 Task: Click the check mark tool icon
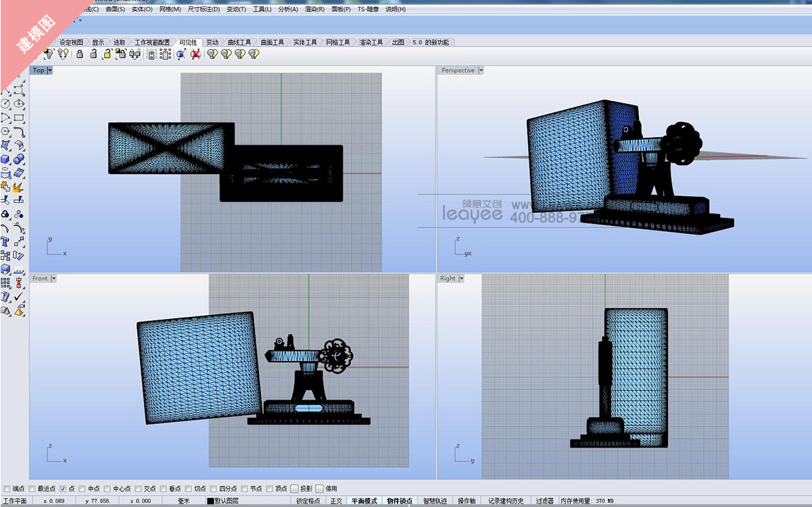(x=19, y=296)
